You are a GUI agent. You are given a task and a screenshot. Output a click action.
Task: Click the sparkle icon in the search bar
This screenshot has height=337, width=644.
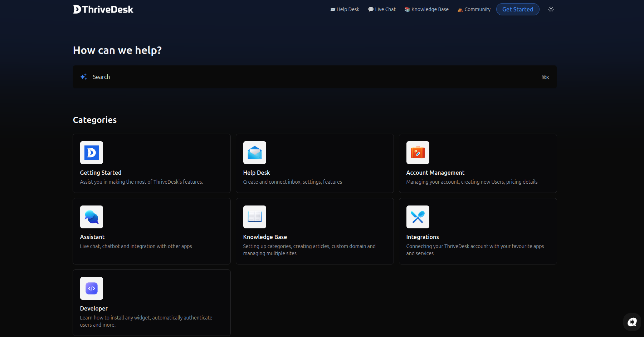click(83, 76)
